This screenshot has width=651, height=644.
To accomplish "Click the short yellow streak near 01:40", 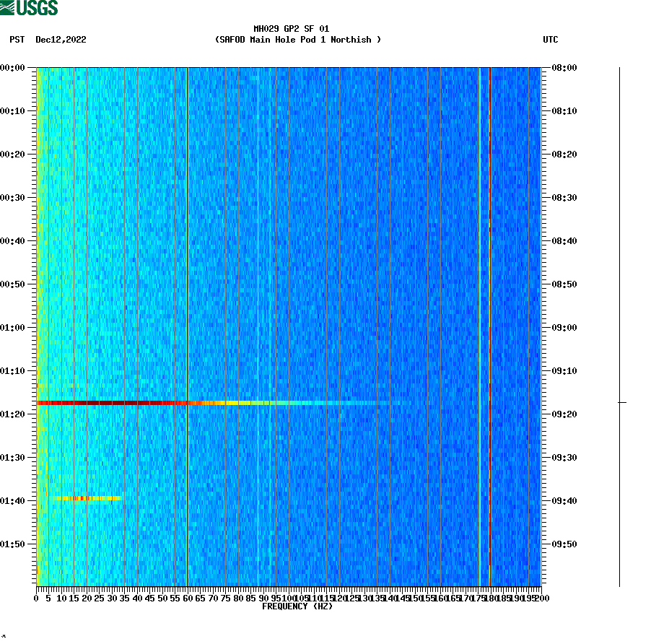I will pos(87,498).
